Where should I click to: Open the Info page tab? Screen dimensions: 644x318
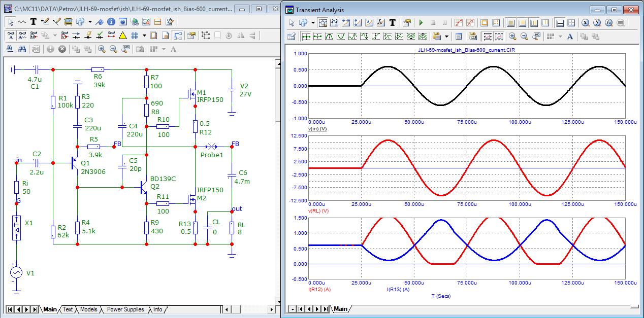point(158,309)
